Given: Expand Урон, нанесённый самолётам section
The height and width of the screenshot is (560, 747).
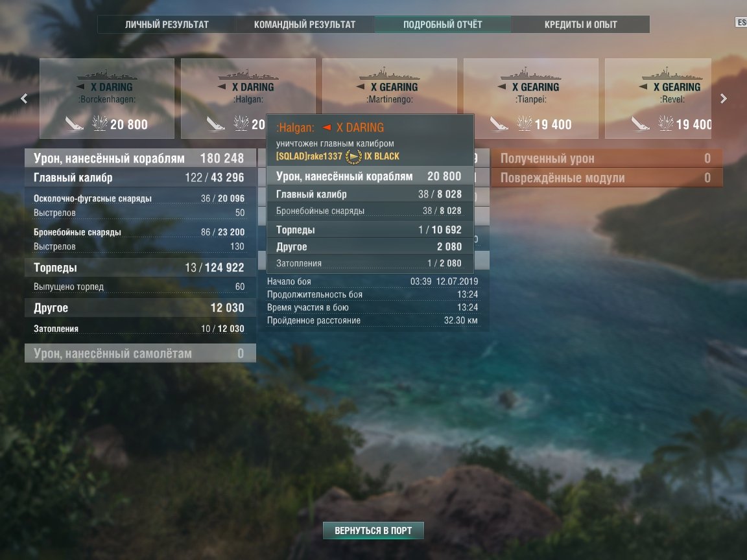Looking at the screenshot, I should [140, 353].
